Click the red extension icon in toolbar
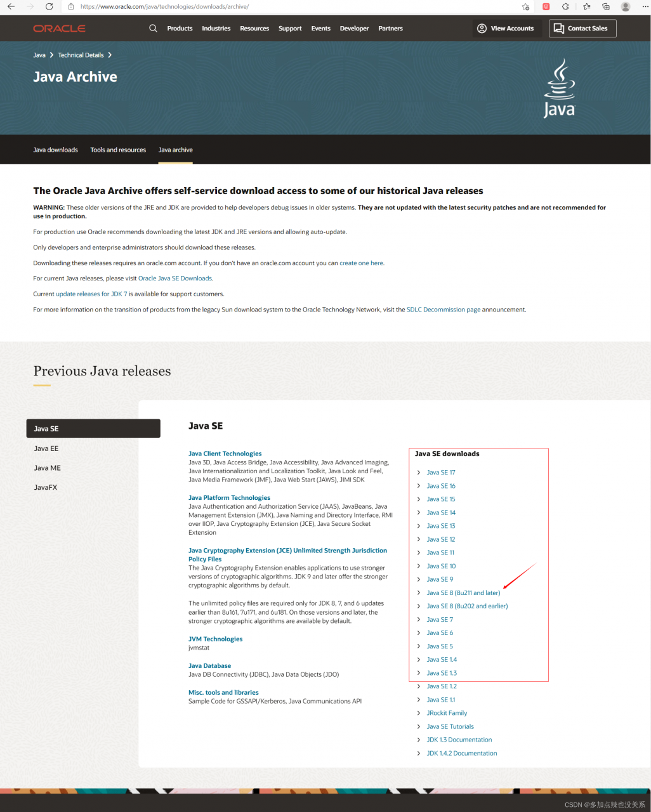 click(x=546, y=6)
